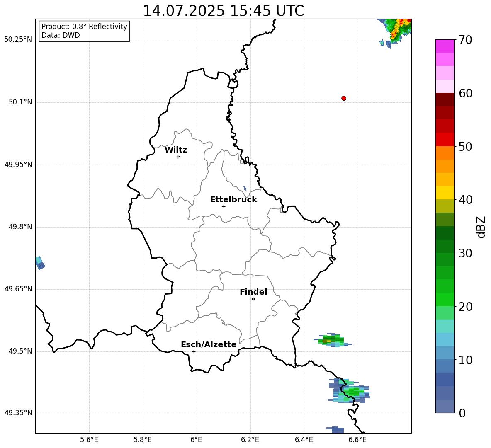Click the intense storm echo at top-right corner
This screenshot has height=448, width=491.
coord(398,30)
